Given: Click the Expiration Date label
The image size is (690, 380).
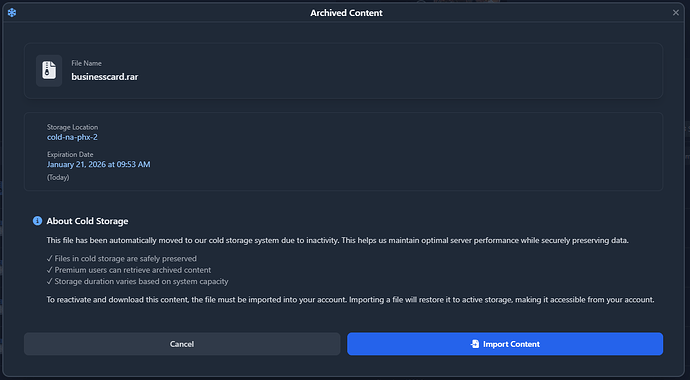Looking at the screenshot, I should click(70, 154).
